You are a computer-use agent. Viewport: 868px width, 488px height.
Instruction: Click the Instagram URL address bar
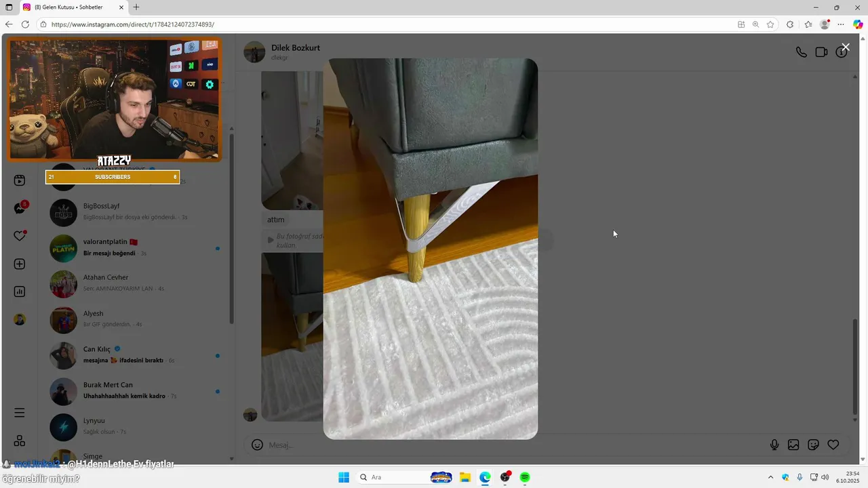click(387, 24)
